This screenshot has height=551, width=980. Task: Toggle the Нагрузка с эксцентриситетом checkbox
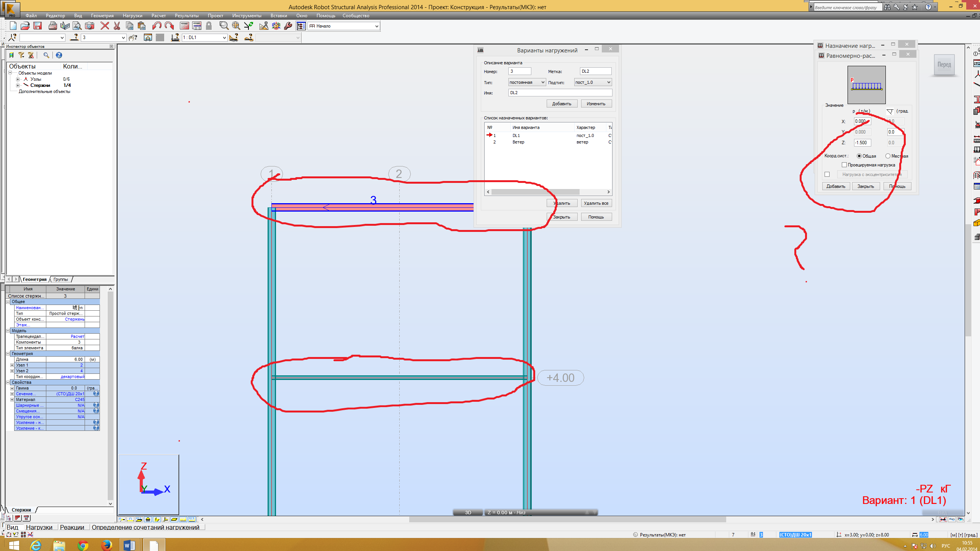(827, 174)
